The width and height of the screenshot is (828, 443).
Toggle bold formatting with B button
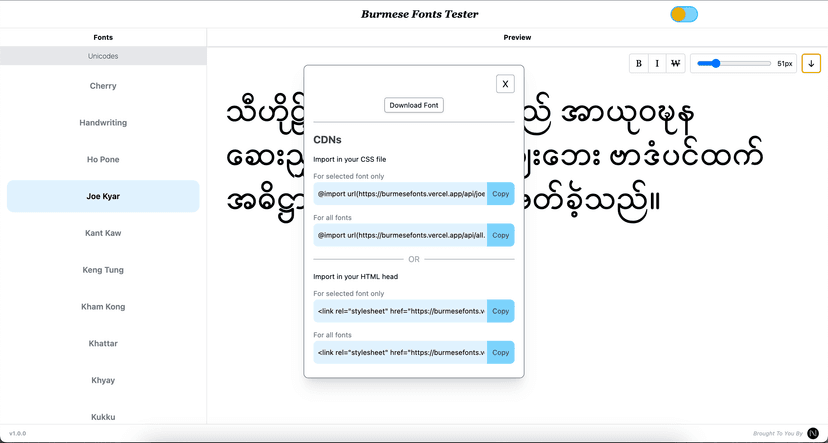(x=638, y=63)
